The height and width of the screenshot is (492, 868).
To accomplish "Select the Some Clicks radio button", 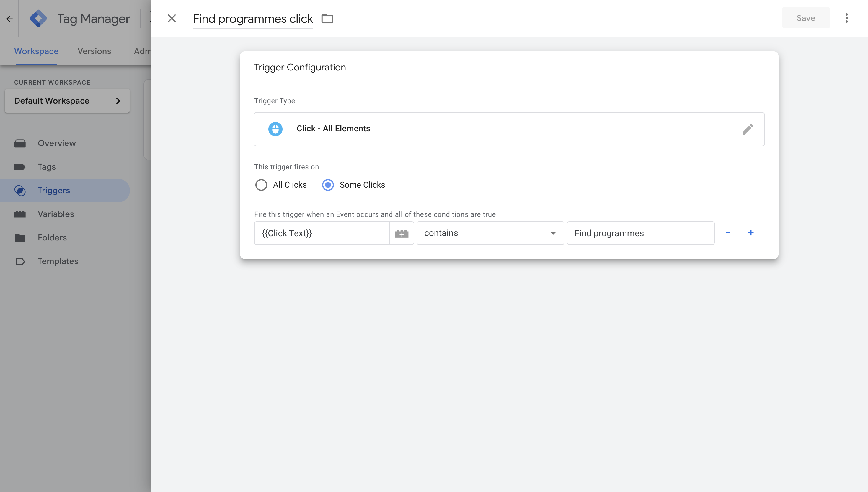I will click(328, 185).
